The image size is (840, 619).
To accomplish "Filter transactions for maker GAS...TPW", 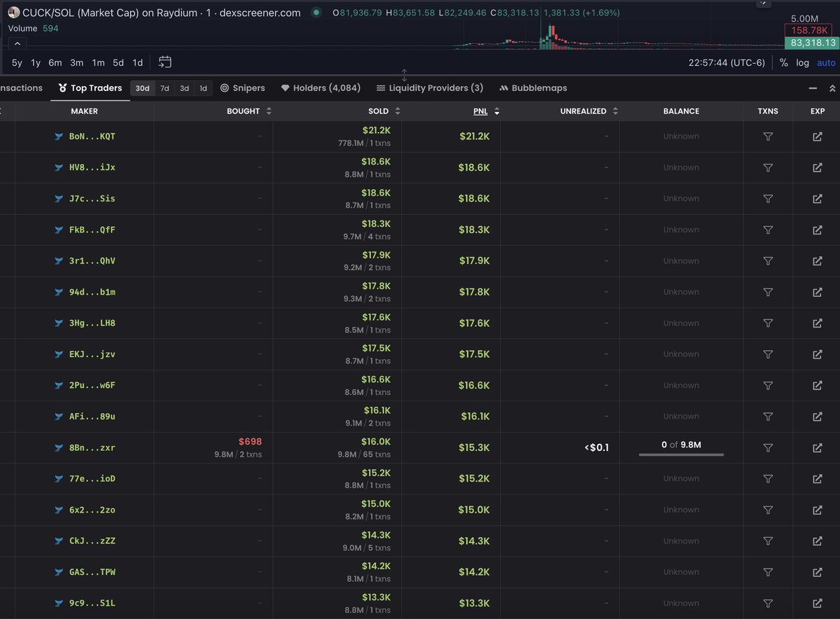I will coord(768,572).
